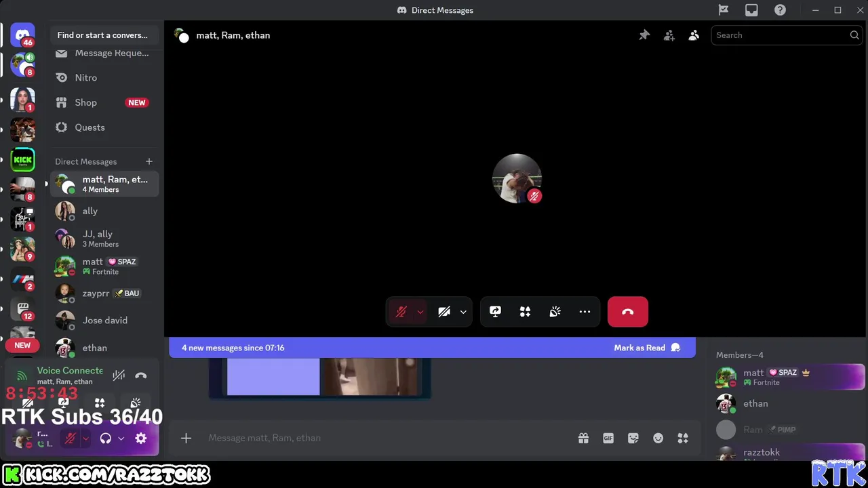
Task: Open the help question mark icon
Action: [780, 10]
